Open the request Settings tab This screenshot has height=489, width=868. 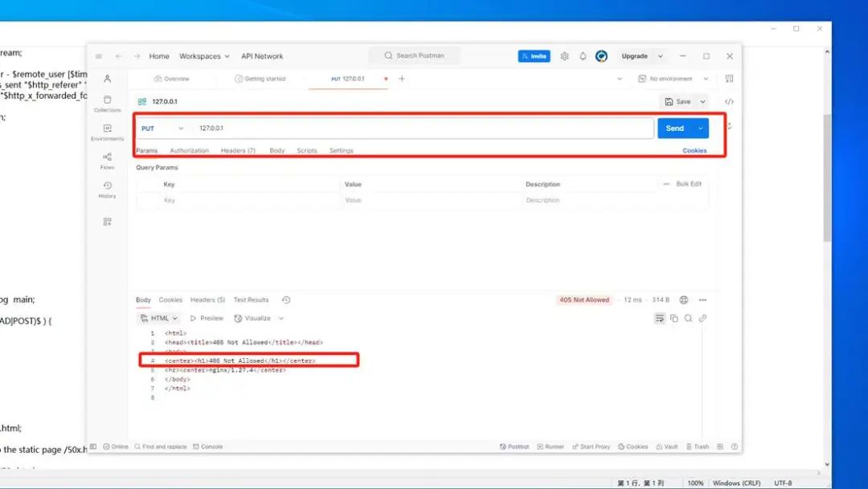[x=341, y=150]
